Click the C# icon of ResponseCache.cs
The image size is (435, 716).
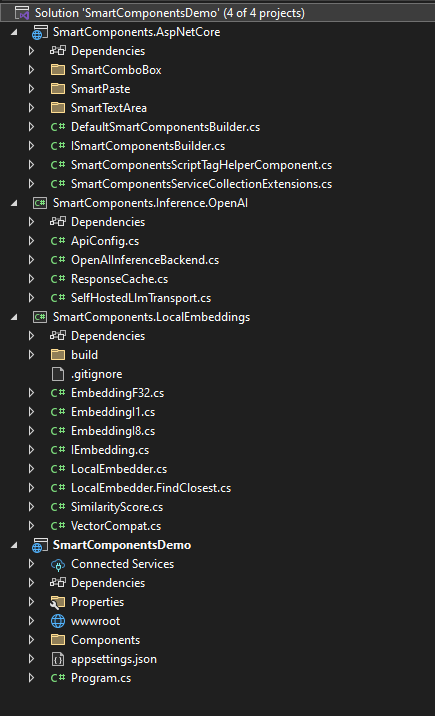tap(58, 279)
